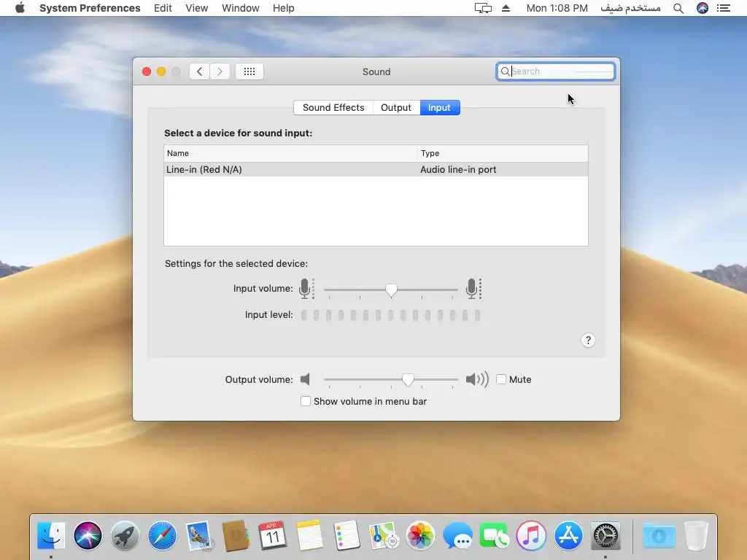Screen dimensions: 747x560
Task: Open System Preferences gear in Dock
Action: [x=605, y=535]
